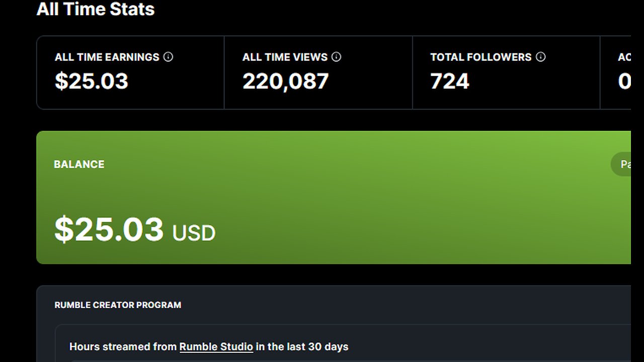Click the All Time Earnings info icon
This screenshot has height=362, width=644.
pyautogui.click(x=169, y=57)
